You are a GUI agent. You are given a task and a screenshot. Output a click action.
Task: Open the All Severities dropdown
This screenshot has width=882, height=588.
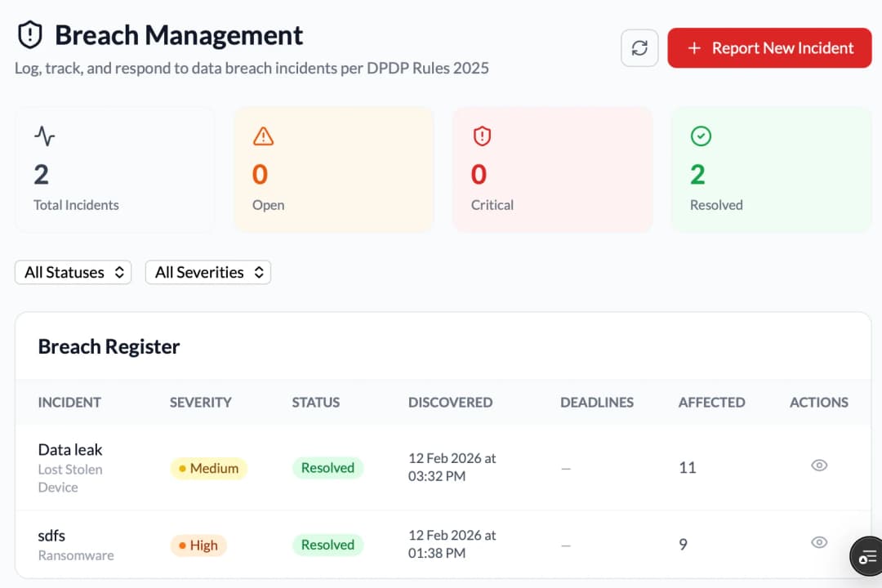click(x=207, y=272)
